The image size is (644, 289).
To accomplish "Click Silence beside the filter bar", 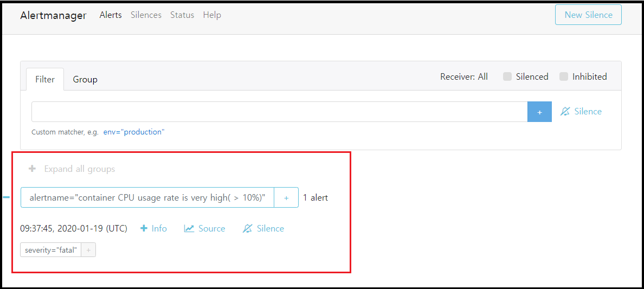I will pyautogui.click(x=581, y=111).
